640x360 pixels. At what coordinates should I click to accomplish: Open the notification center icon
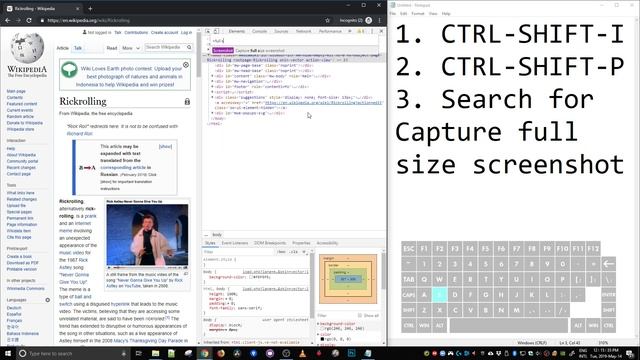(x=630, y=353)
